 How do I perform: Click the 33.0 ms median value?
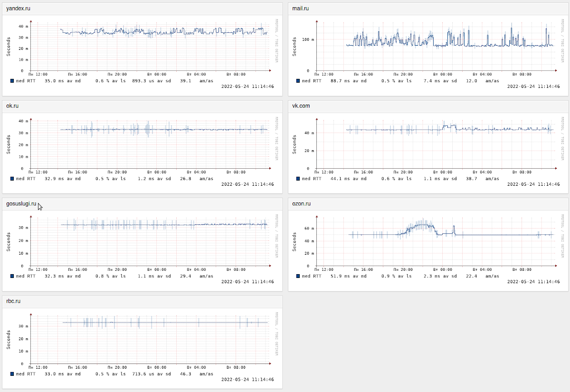pos(54,374)
